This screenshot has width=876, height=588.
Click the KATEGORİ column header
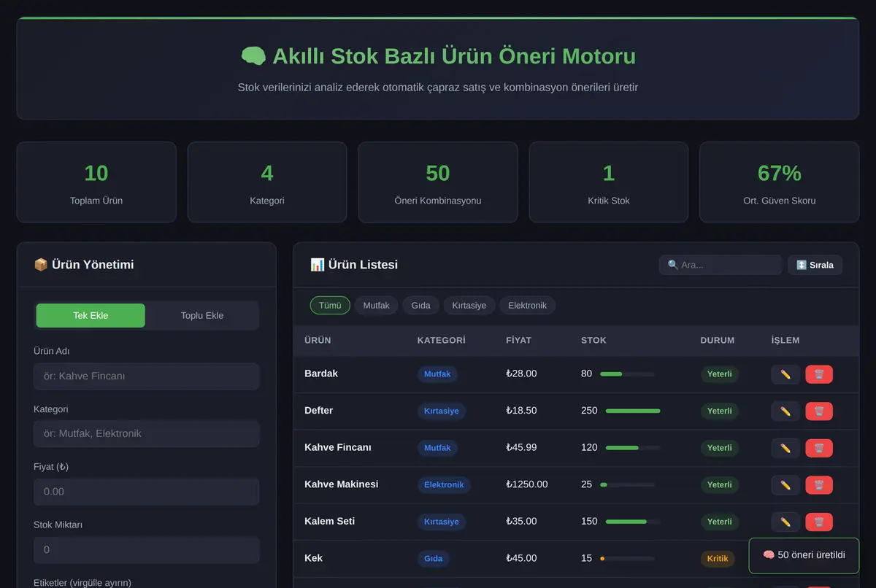click(x=441, y=340)
